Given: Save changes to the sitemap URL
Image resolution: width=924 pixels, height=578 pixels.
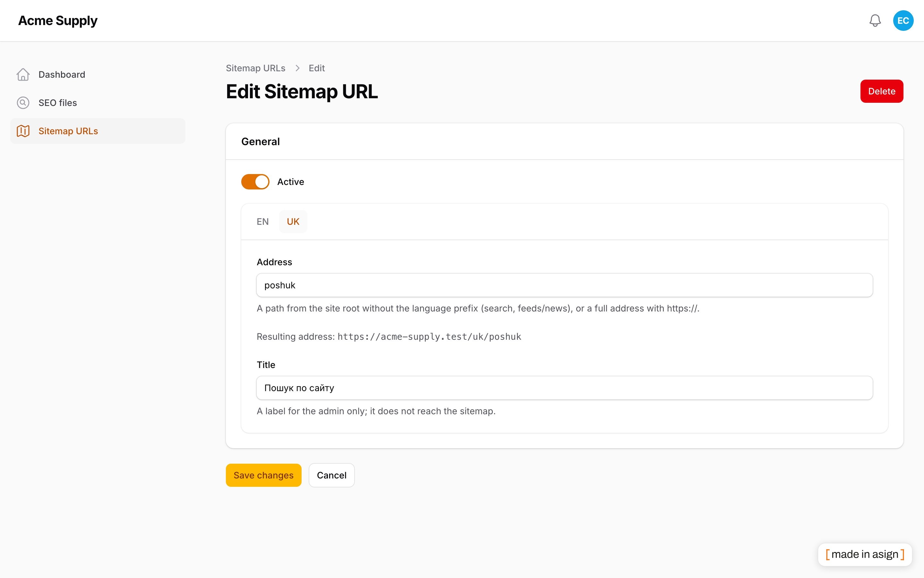Looking at the screenshot, I should pos(263,475).
